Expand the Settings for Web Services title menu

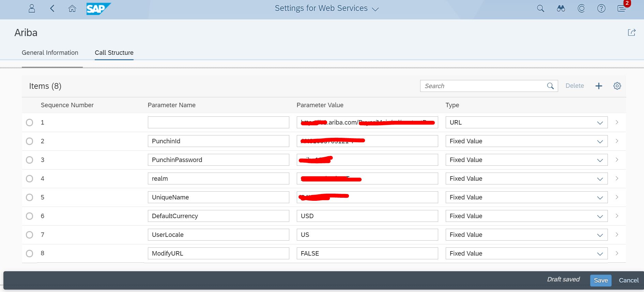tap(375, 9)
